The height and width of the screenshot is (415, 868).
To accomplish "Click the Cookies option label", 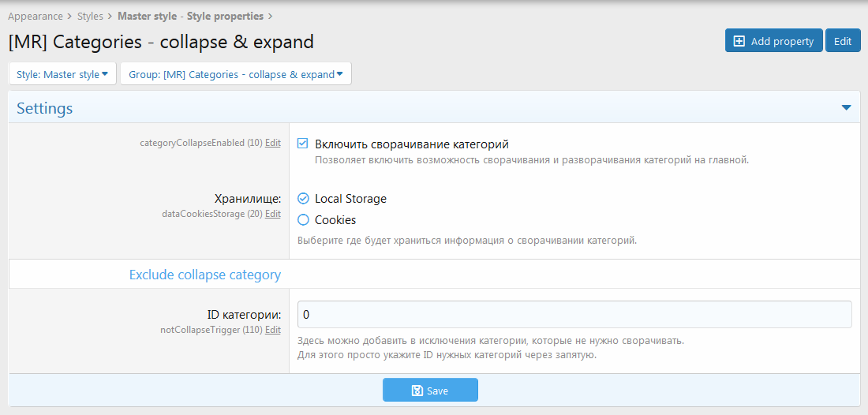I will click(x=335, y=220).
